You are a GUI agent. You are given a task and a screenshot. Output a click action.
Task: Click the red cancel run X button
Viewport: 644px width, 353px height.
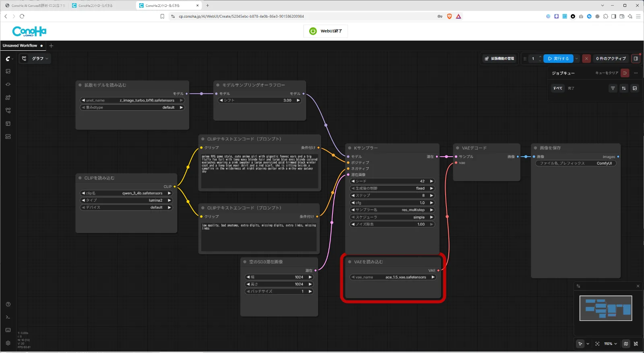click(x=586, y=58)
